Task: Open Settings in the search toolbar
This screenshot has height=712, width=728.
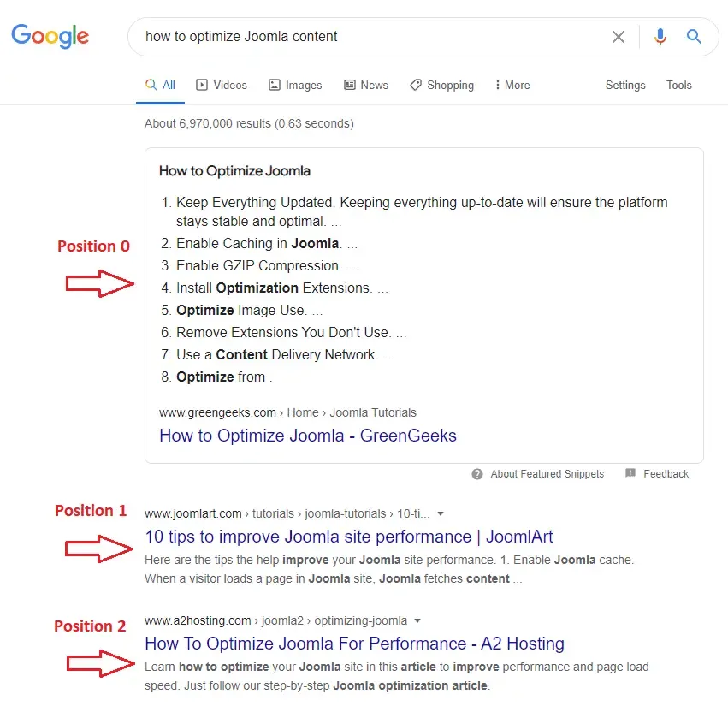Action: 625,85
